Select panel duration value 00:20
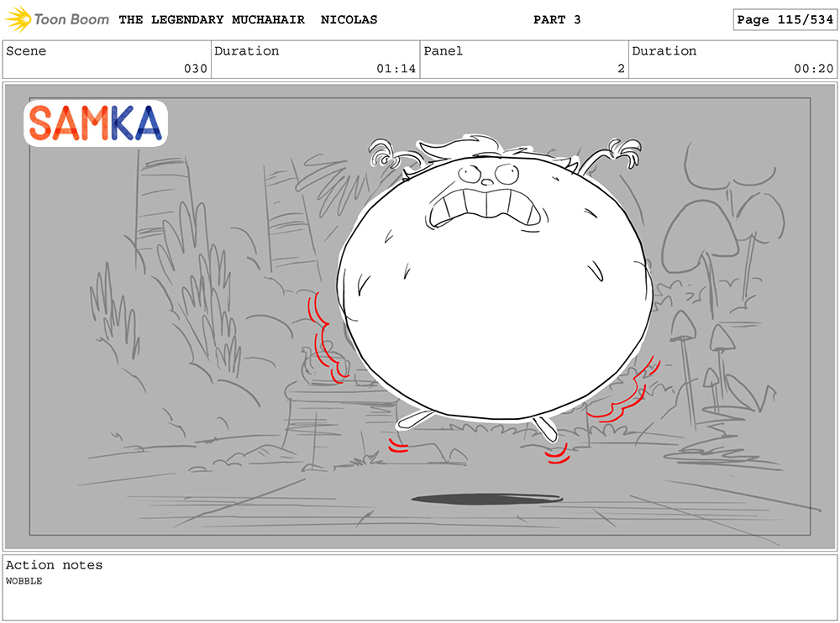 (813, 69)
